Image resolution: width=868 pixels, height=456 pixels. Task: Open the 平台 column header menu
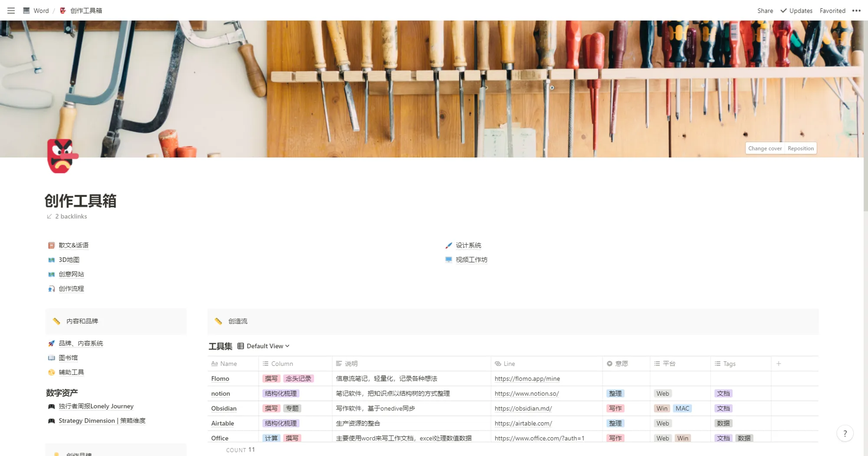coord(680,364)
